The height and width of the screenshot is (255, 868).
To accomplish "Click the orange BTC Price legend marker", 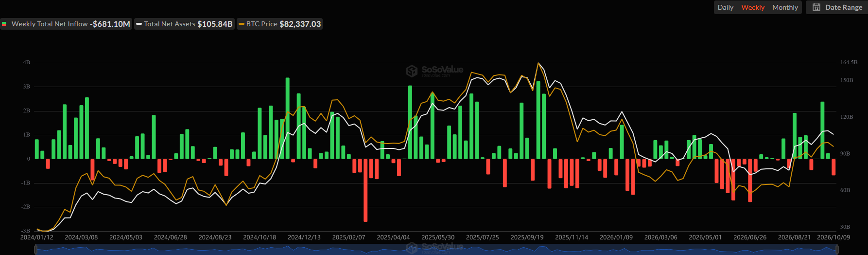I will tap(242, 24).
